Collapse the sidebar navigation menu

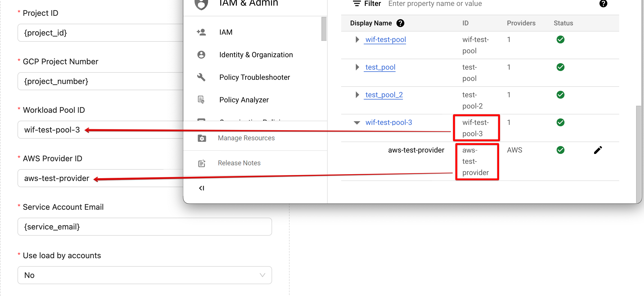point(202,188)
